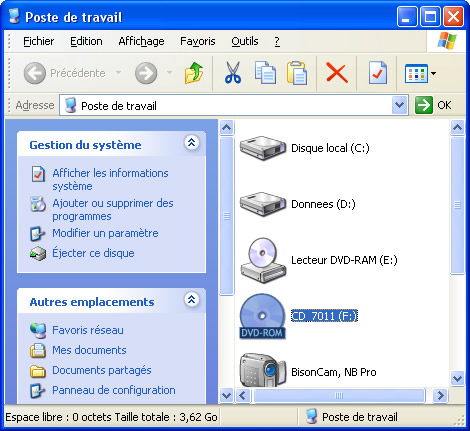
Task: Open the Favoris menu
Action: (198, 41)
